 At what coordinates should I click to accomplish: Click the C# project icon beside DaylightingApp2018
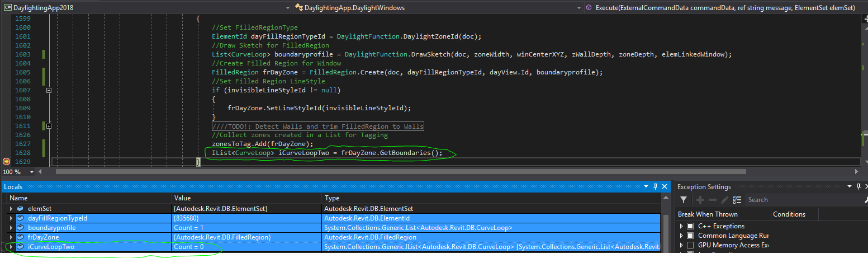coord(7,8)
